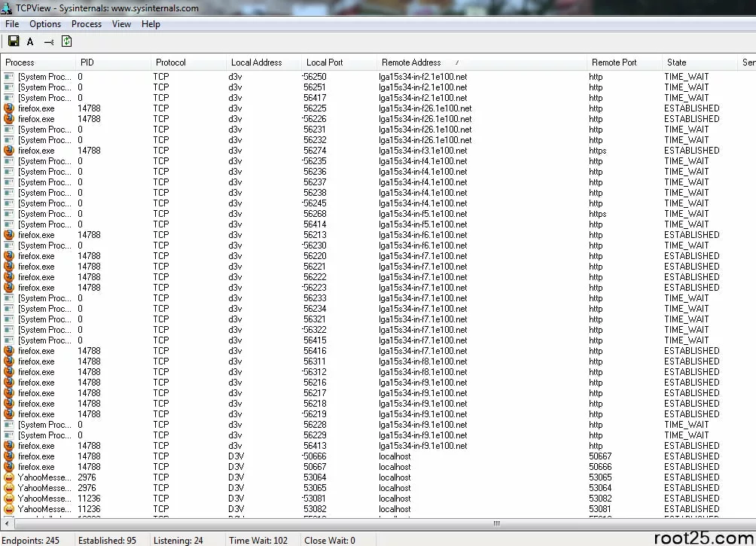
Task: Open the File menu
Action: (x=12, y=24)
